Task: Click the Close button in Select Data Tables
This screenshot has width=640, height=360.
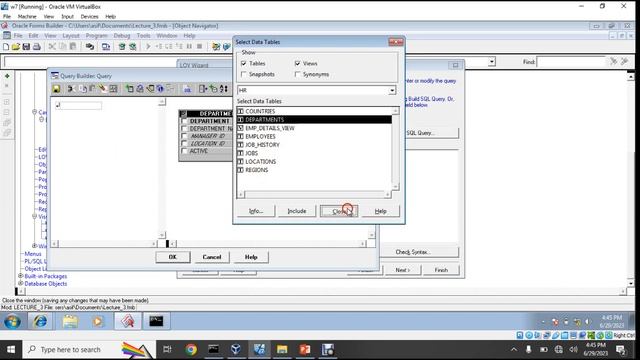Action: pyautogui.click(x=339, y=211)
